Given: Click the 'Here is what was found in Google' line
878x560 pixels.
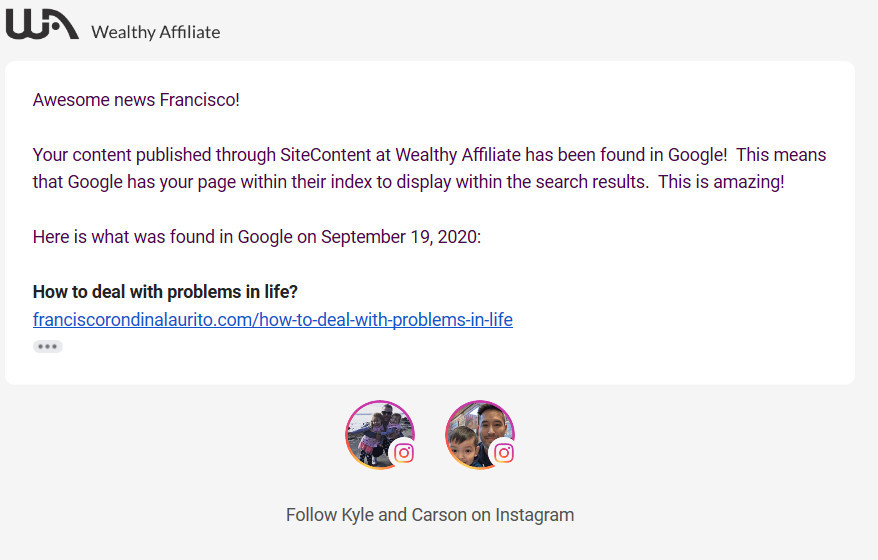Looking at the screenshot, I should pos(257,237).
